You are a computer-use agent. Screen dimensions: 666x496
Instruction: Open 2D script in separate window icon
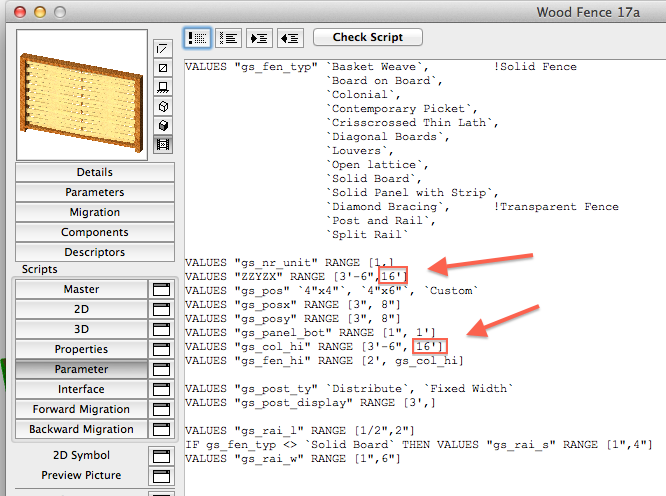coord(161,309)
